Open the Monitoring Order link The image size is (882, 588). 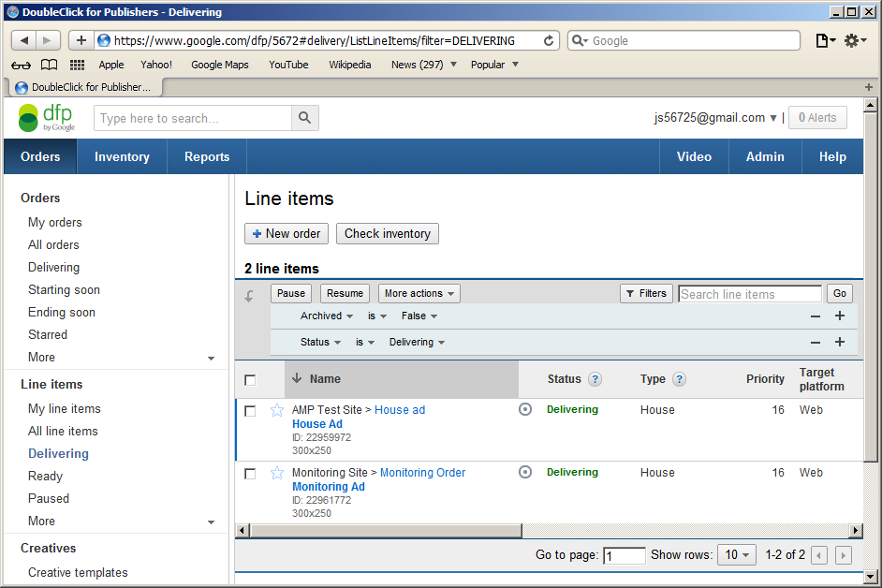tap(423, 473)
